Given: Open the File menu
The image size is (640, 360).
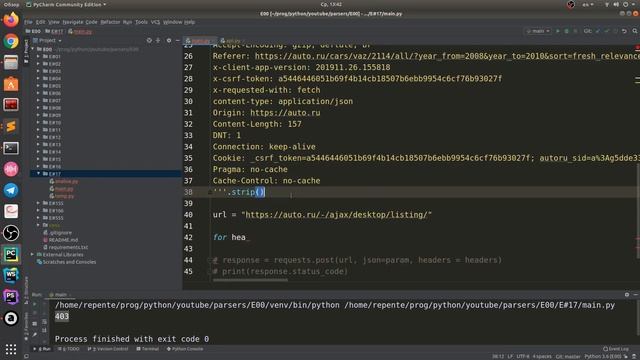Looking at the screenshot, I should tap(28, 22).
